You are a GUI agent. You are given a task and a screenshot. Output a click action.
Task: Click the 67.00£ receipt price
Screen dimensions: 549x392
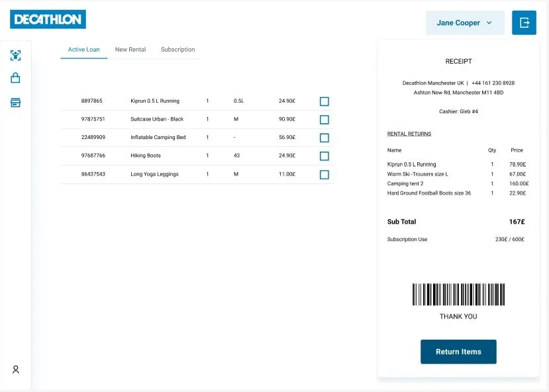517,174
